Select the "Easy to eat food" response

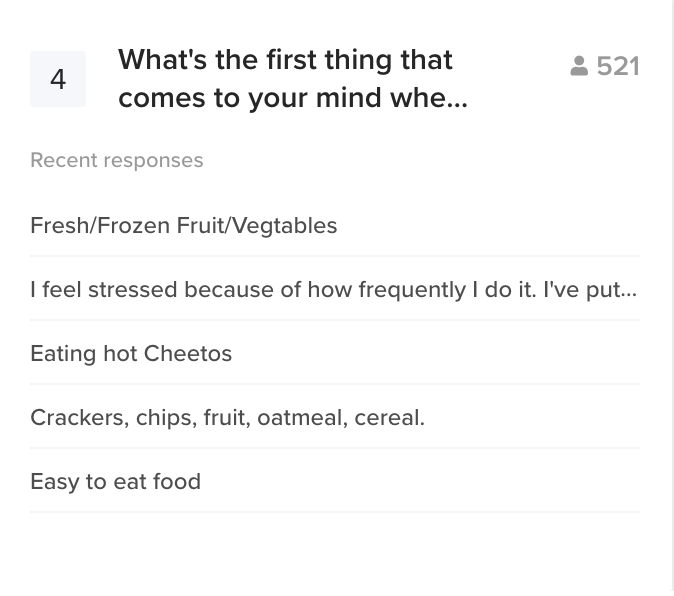point(116,481)
